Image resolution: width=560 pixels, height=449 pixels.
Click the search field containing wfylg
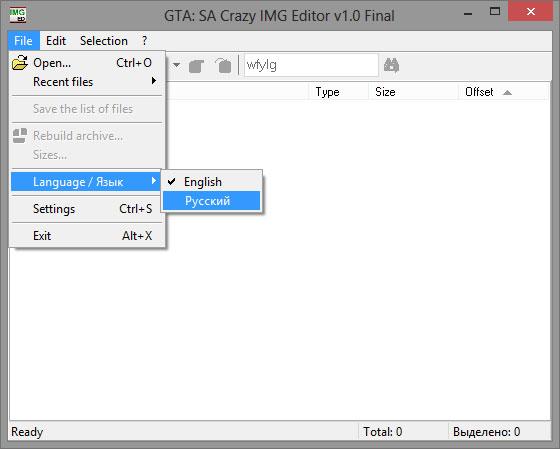[311, 65]
